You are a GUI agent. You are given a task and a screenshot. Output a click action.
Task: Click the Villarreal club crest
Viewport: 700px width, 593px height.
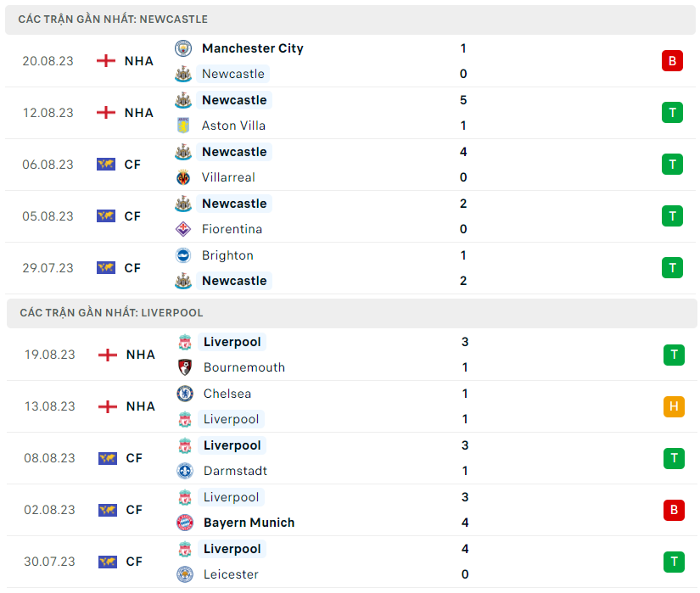[183, 177]
